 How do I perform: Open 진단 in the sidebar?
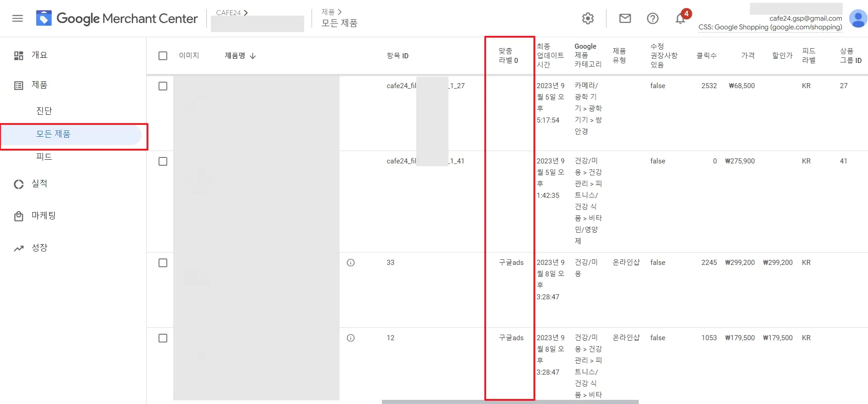[x=44, y=111]
